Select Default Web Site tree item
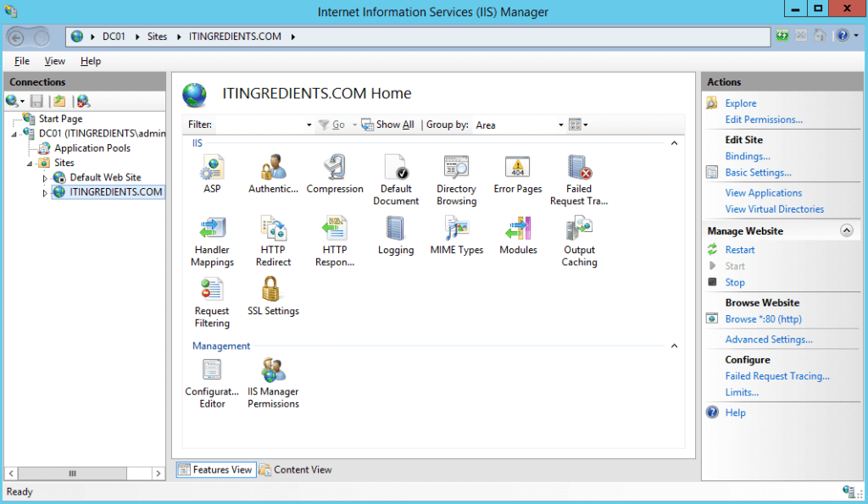Screen dimensions: 868x504 coord(105,178)
